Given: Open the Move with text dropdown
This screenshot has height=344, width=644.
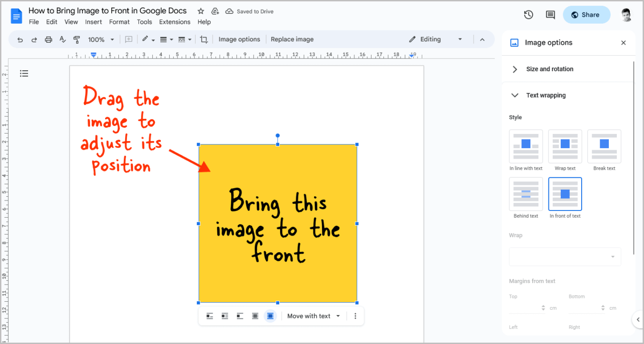Looking at the screenshot, I should (x=314, y=316).
